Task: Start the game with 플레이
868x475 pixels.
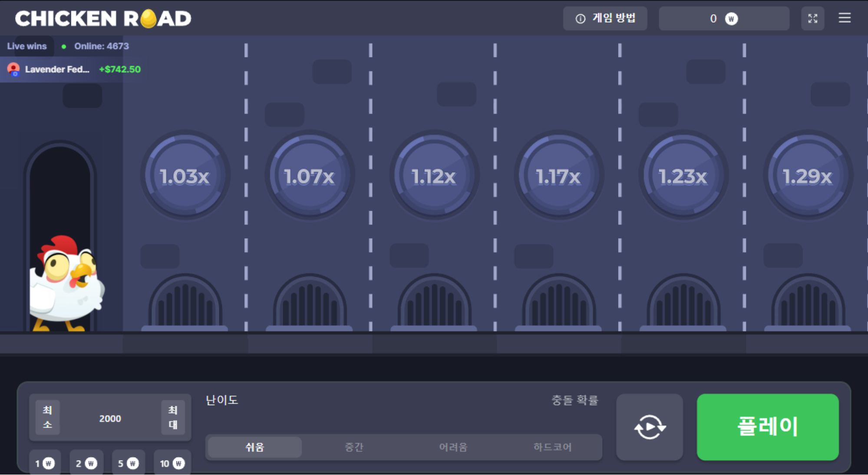Action: tap(768, 427)
